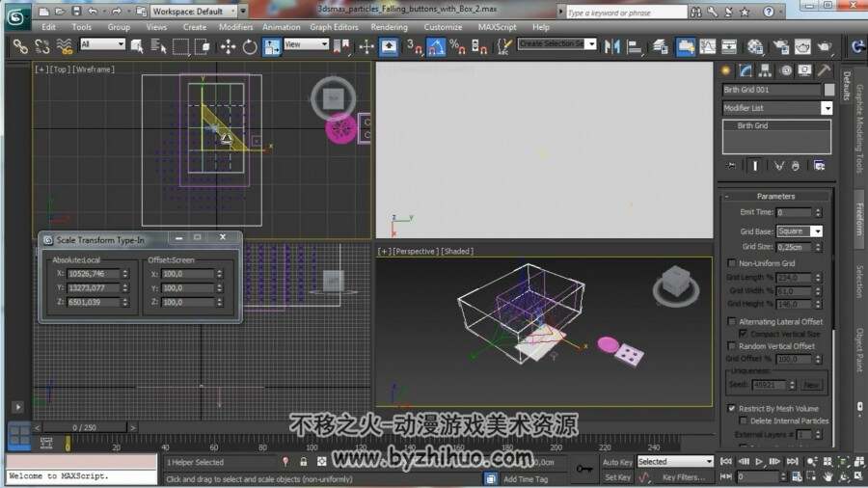This screenshot has height=488, width=868.
Task: Open the Modifiers menu
Action: 236,27
